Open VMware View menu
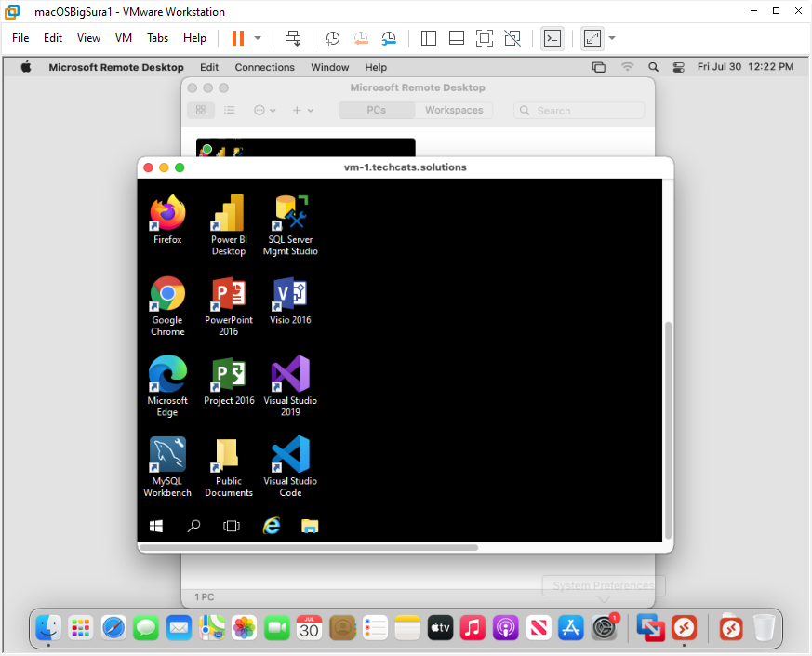Screen dimensions: 812x656 88,38
